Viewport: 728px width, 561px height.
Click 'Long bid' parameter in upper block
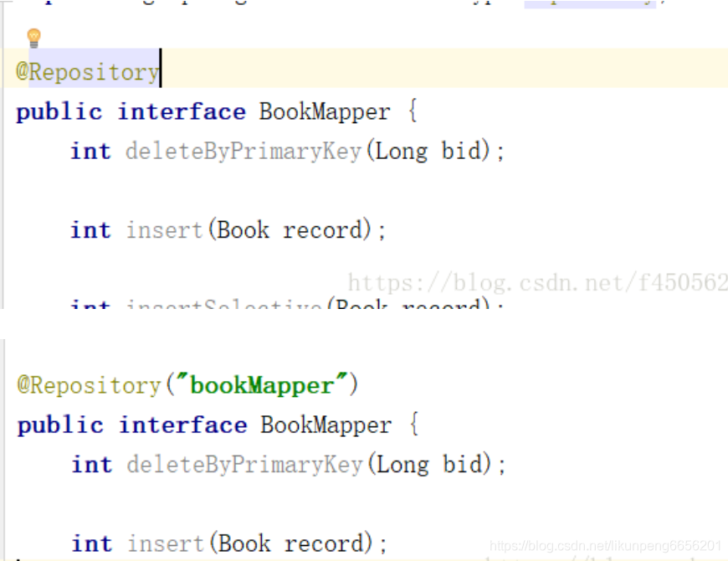[x=428, y=152]
